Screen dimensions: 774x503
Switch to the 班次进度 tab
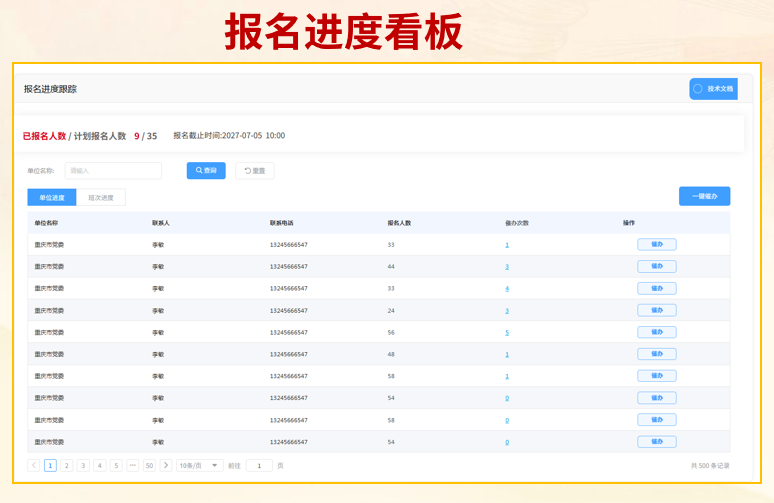click(101, 197)
